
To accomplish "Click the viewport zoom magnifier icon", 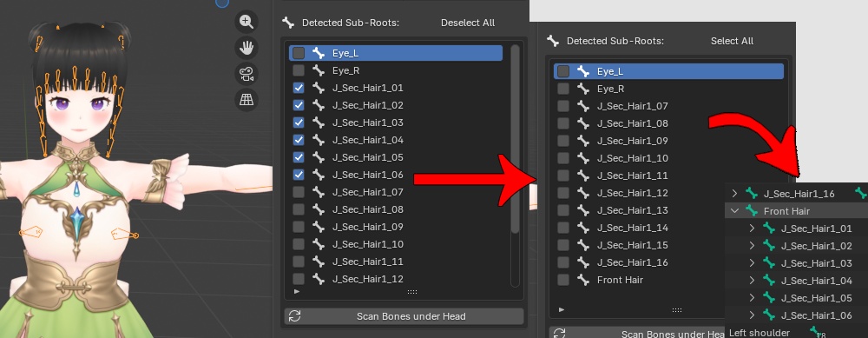I will point(246,22).
